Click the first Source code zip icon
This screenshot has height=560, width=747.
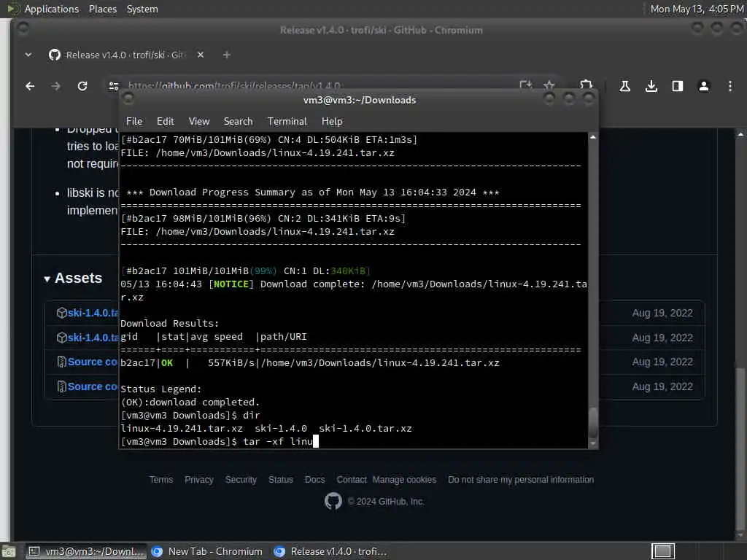pyautogui.click(x=61, y=362)
